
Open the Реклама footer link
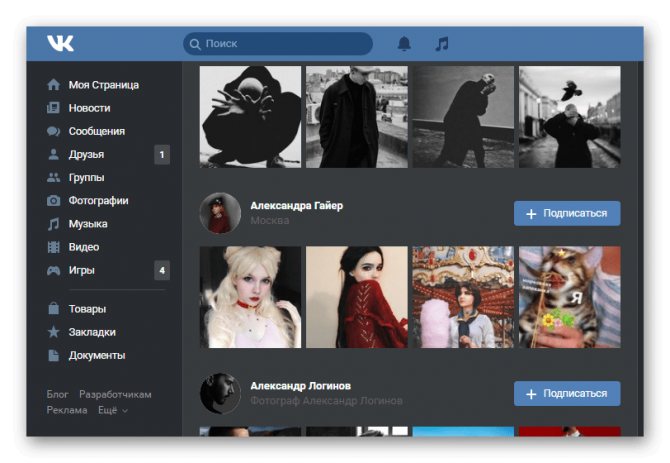point(67,410)
